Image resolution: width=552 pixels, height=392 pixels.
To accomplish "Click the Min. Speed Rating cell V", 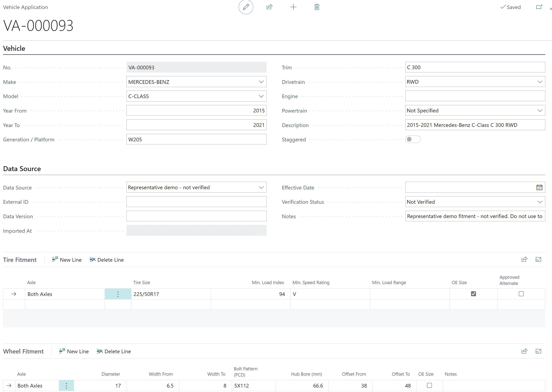I will tap(330, 294).
